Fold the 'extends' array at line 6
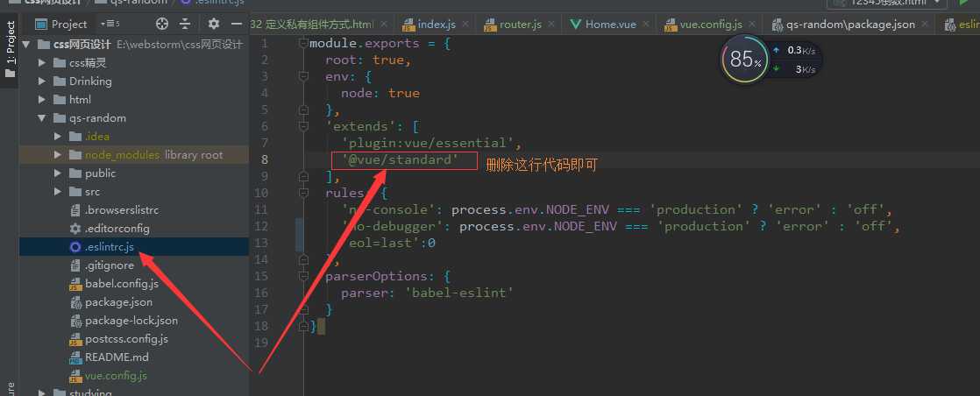 coord(304,126)
